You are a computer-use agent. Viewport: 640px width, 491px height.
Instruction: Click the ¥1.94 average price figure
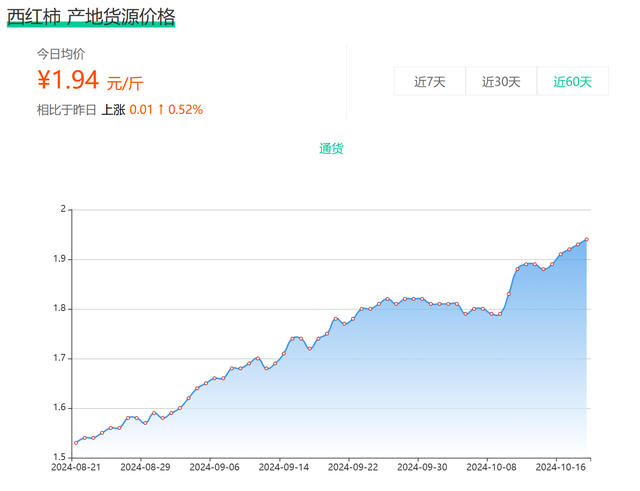pos(69,80)
